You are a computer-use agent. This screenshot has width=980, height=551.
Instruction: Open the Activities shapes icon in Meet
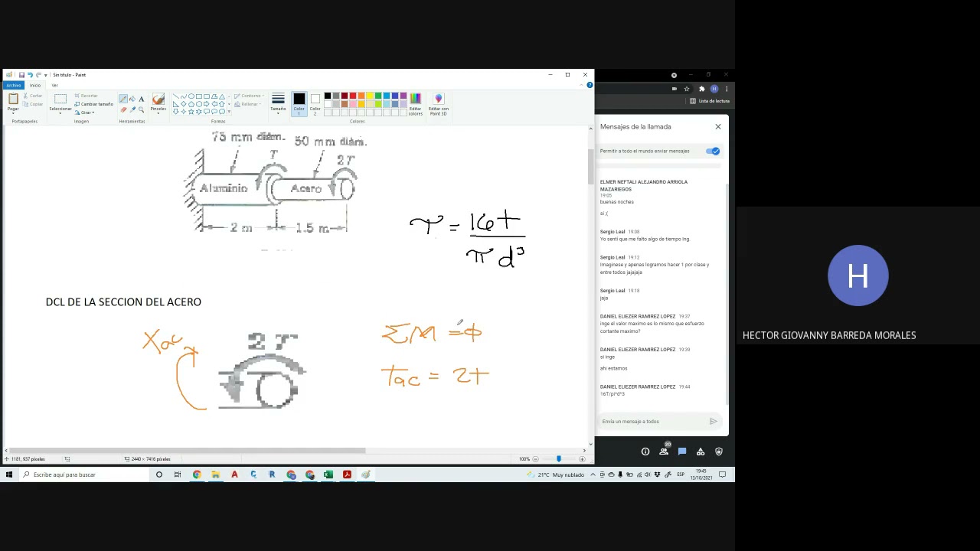click(701, 452)
